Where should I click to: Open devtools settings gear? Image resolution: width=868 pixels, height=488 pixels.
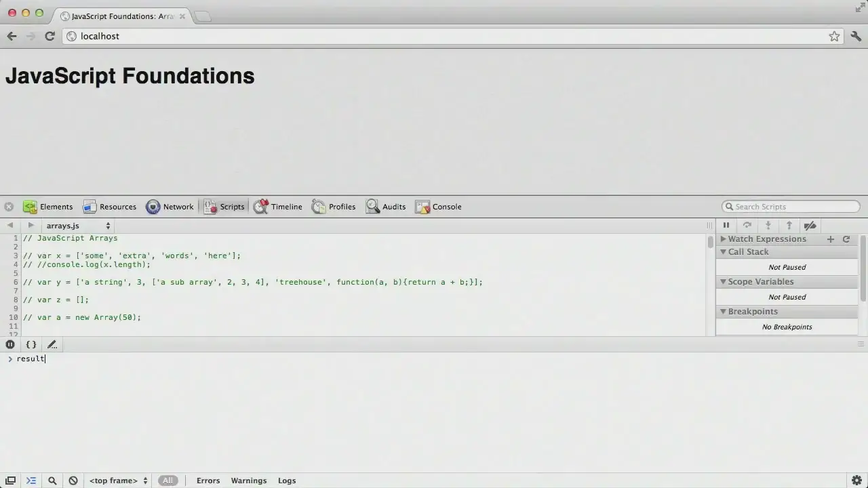(x=856, y=481)
